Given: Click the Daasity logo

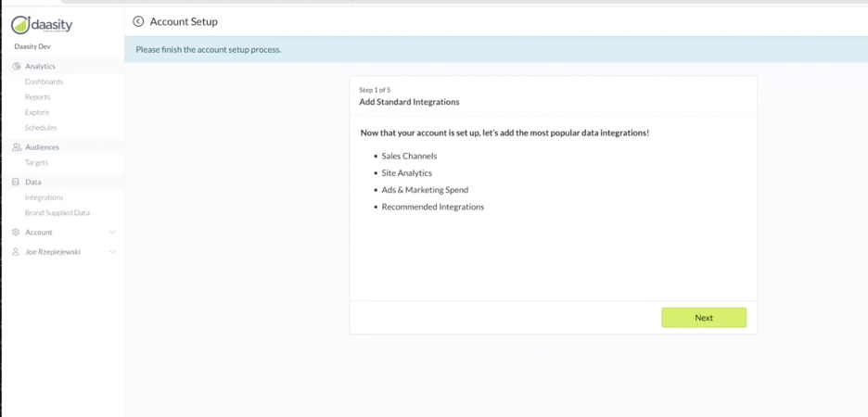Looking at the screenshot, I should pos(42,25).
